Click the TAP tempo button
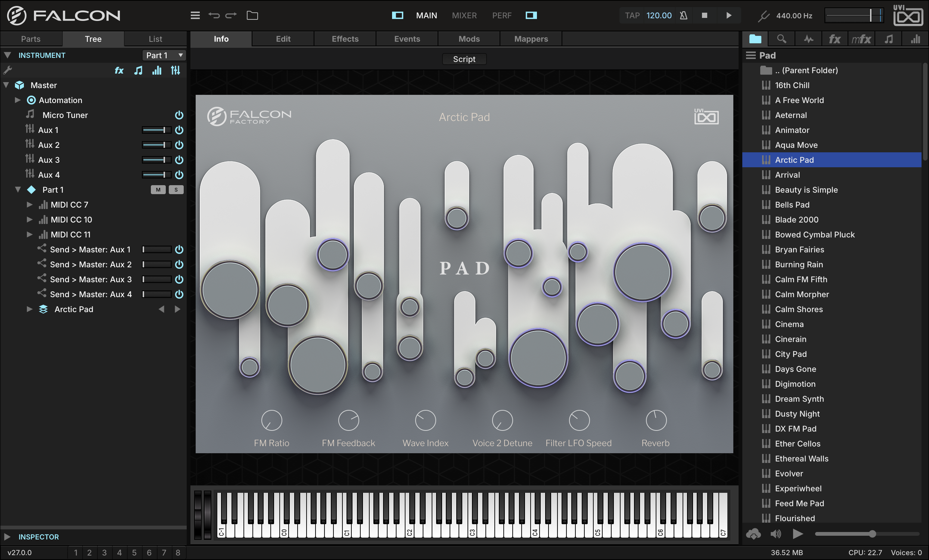 pos(632,15)
